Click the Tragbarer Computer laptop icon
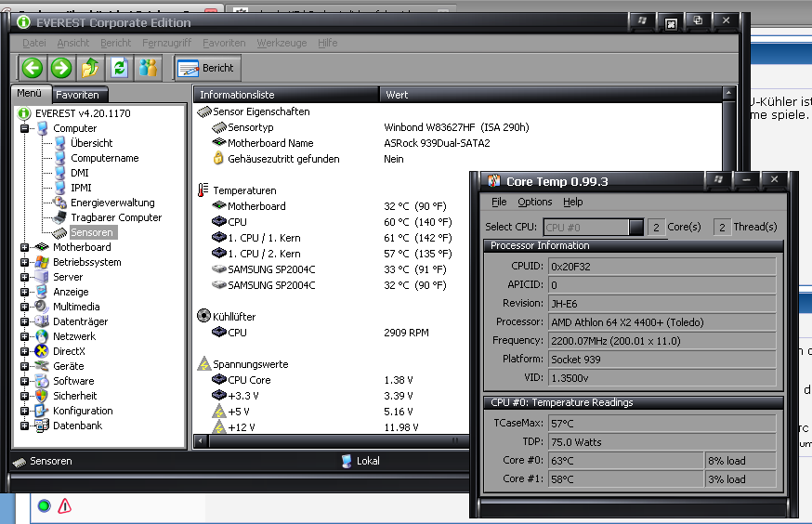 (60, 217)
